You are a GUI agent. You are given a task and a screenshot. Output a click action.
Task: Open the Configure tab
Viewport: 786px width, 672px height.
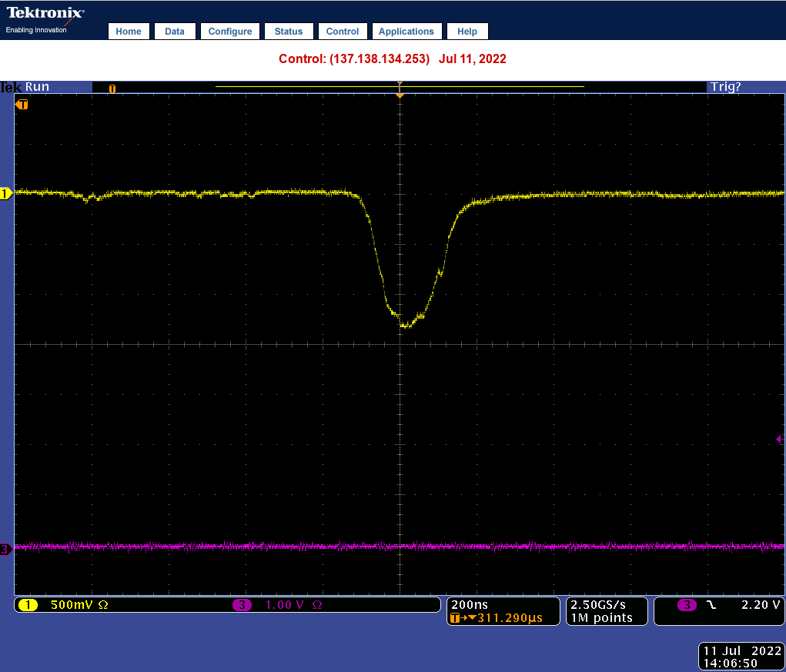coord(230,32)
